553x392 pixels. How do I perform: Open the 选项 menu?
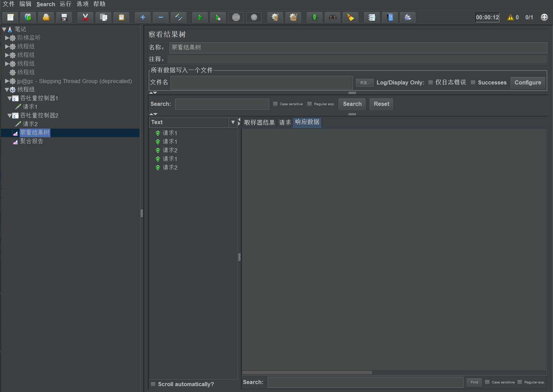point(83,4)
